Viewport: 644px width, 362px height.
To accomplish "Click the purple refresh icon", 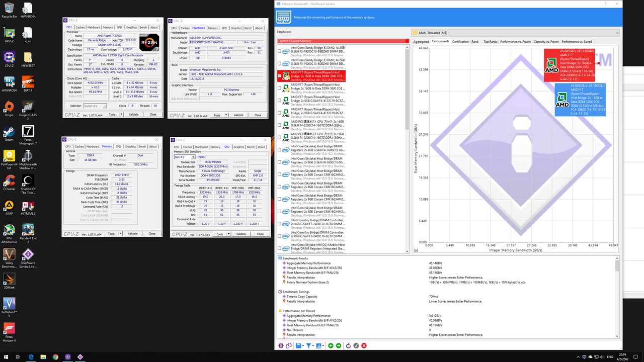I will (x=348, y=345).
